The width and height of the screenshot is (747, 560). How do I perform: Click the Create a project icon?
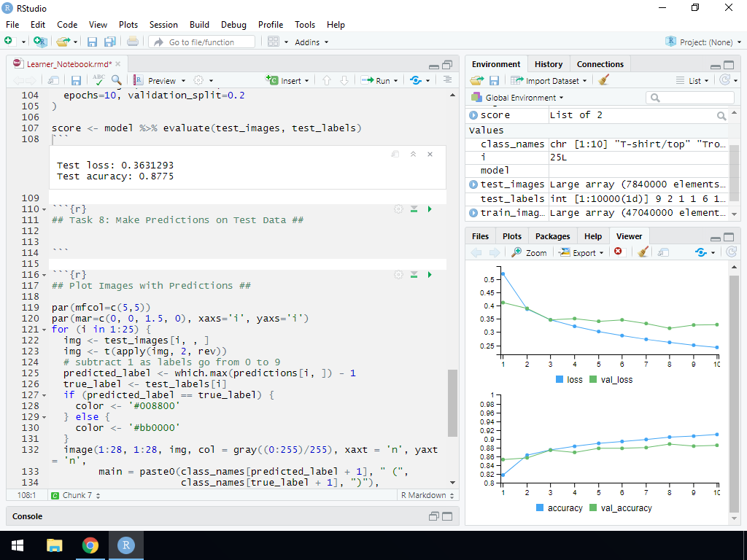tap(41, 42)
